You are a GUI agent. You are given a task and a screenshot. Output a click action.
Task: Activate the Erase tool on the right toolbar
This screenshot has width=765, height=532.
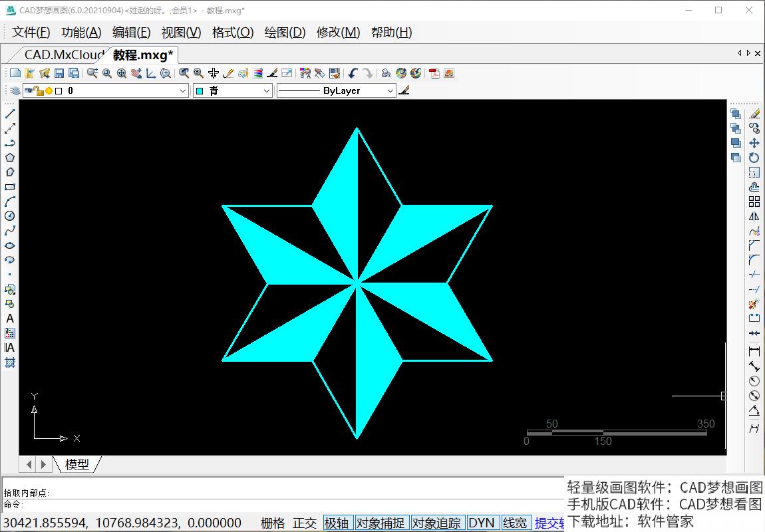coord(753,114)
